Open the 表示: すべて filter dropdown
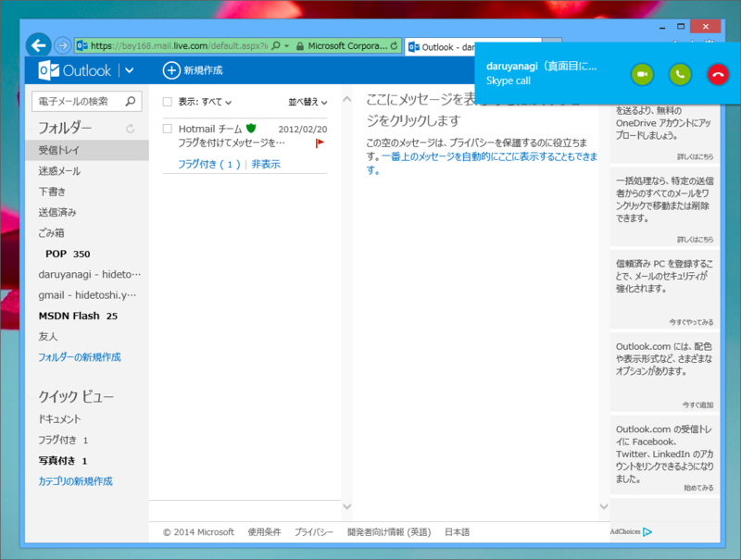Screen dimensions: 741x560 pyautogui.click(x=205, y=102)
